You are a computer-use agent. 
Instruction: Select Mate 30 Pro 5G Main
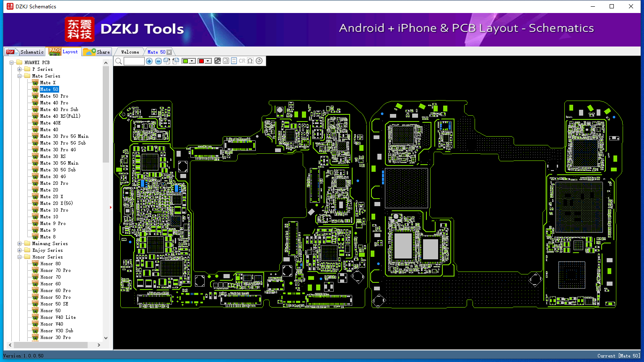[65, 136]
